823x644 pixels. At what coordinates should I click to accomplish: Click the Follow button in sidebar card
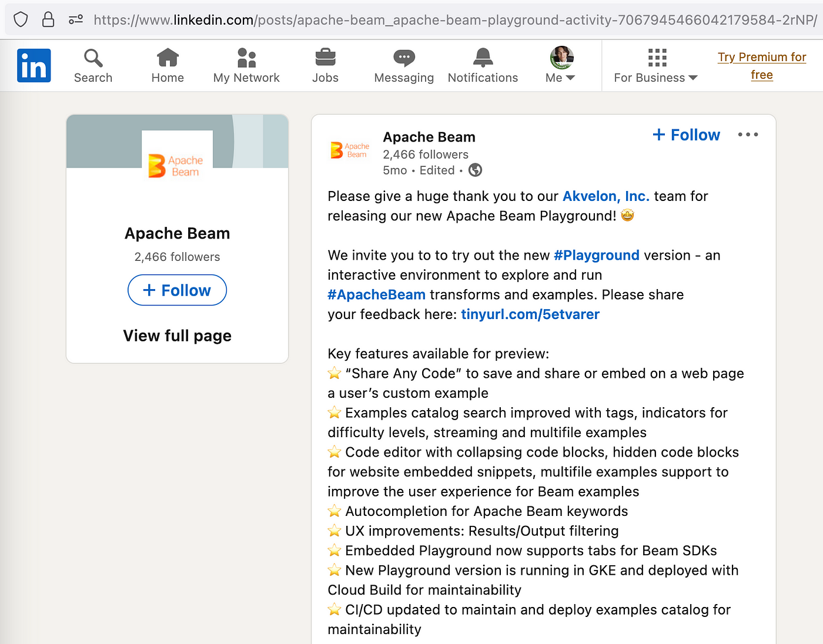pyautogui.click(x=177, y=290)
